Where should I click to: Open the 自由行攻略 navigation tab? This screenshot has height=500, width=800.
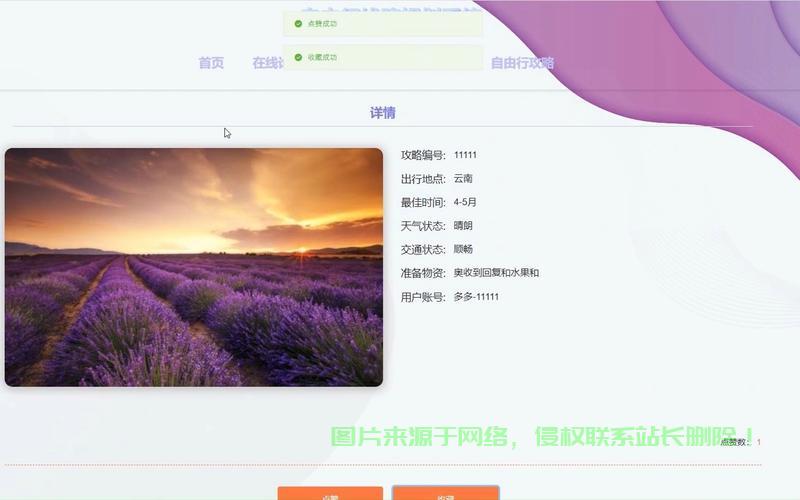coord(522,63)
